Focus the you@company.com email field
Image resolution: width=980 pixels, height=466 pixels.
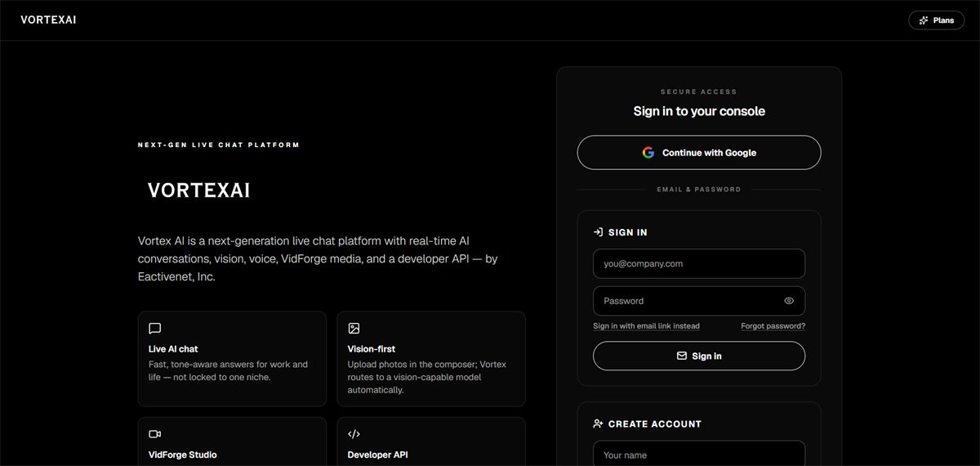699,264
